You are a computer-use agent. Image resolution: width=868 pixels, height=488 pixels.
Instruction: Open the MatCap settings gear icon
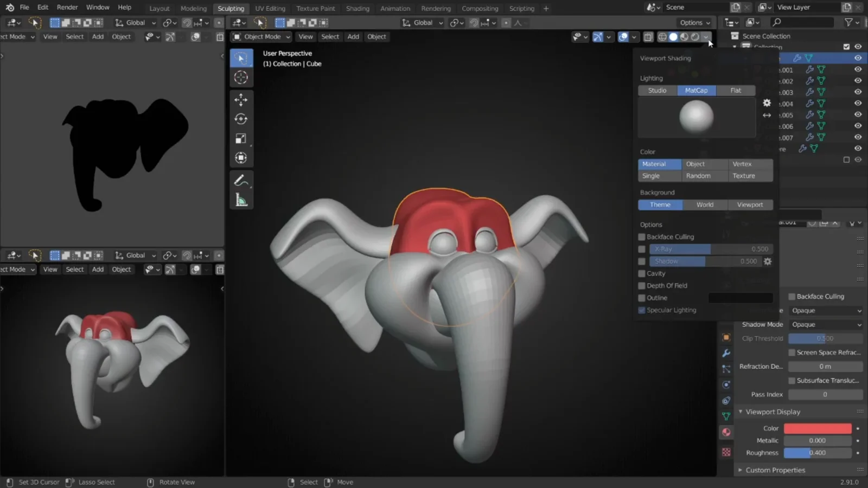tap(767, 102)
